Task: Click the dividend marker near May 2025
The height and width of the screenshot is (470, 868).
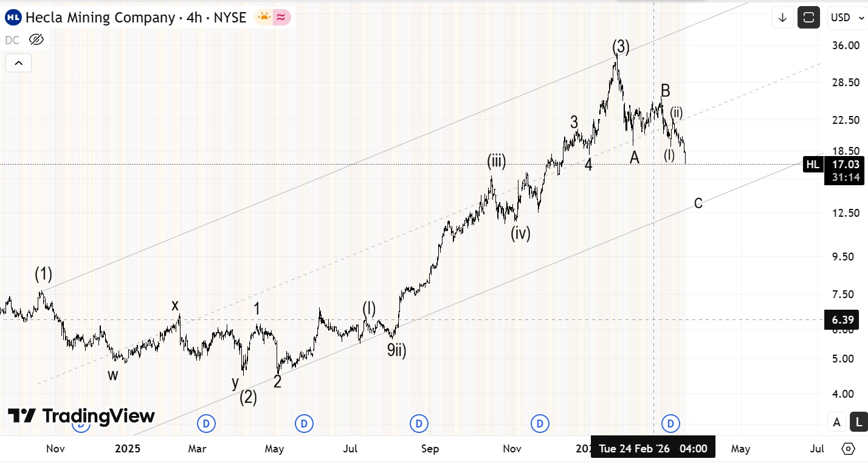Action: coord(304,423)
